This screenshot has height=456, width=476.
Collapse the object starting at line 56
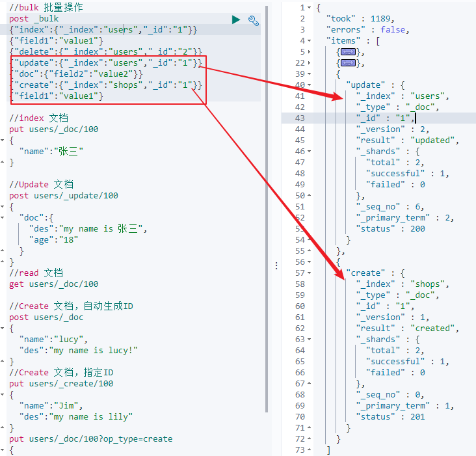309,262
